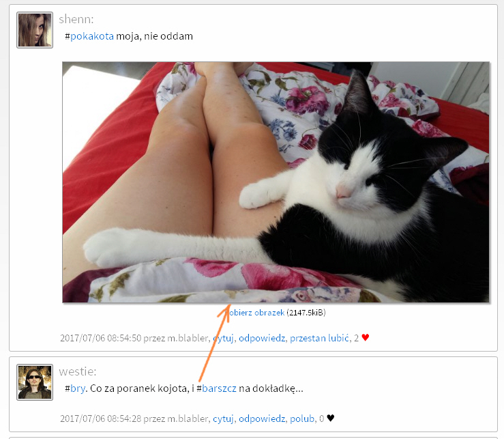
Task: Click westie's avatar with sunglasses
Action: click(34, 382)
